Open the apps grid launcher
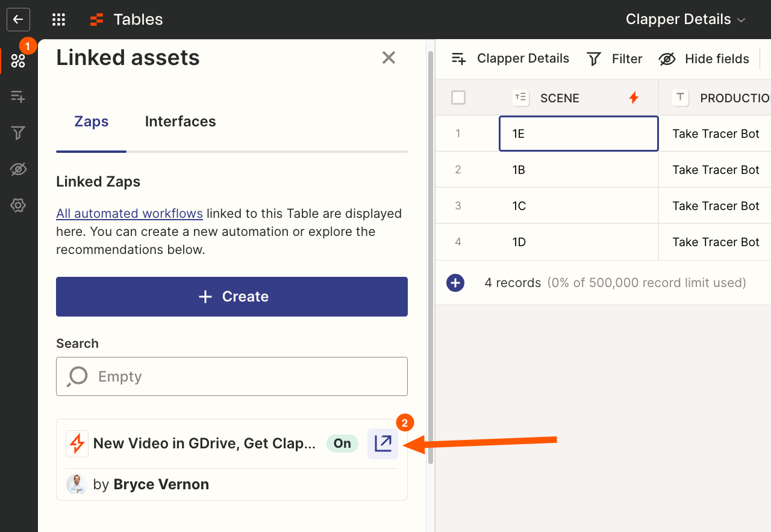 tap(58, 19)
